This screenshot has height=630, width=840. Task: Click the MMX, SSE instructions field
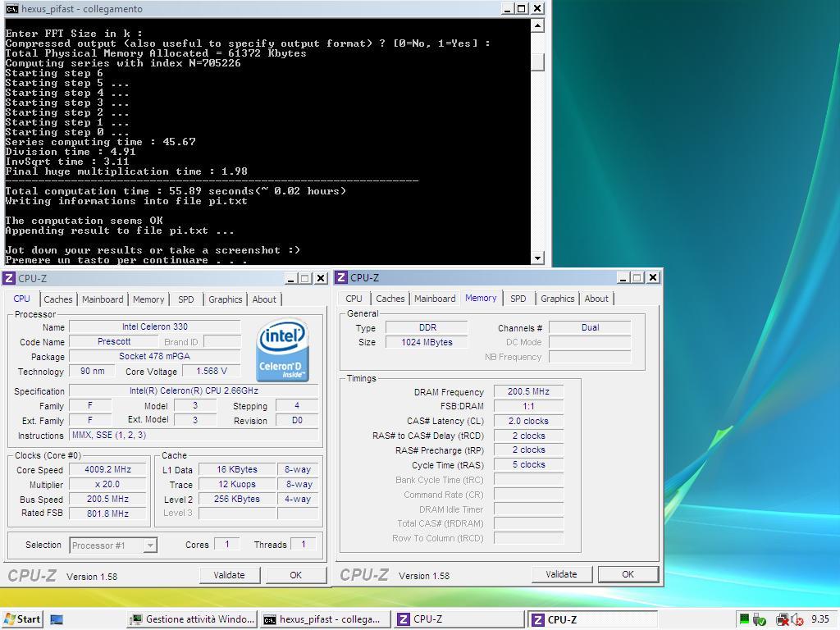194,435
